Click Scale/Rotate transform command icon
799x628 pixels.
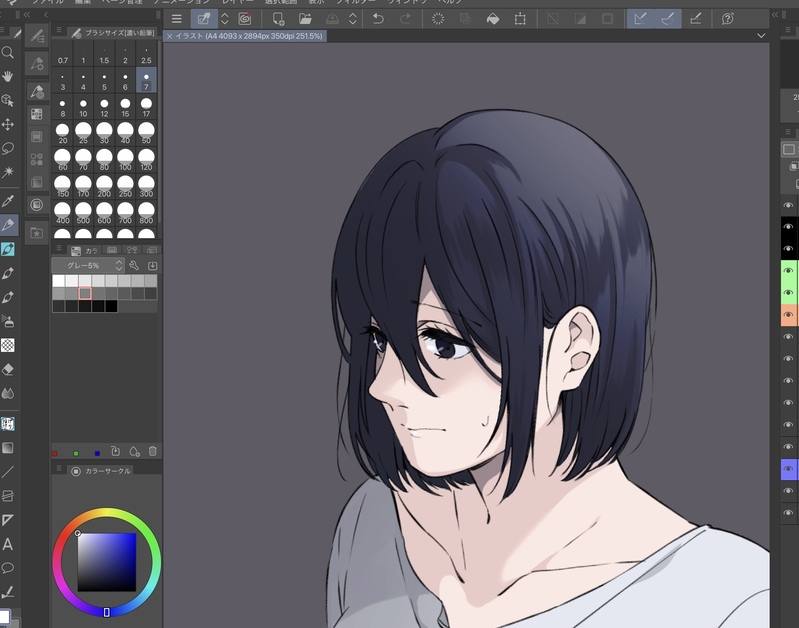(520, 19)
